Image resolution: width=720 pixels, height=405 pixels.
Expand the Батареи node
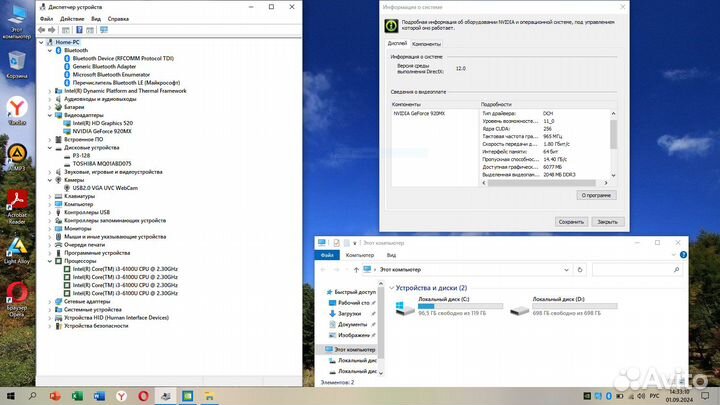[50, 107]
